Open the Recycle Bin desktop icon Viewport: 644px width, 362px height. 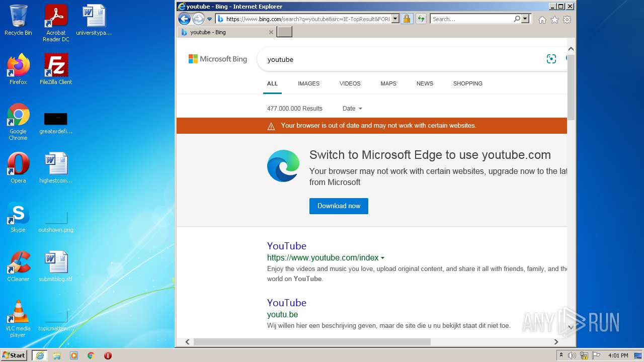18,20
